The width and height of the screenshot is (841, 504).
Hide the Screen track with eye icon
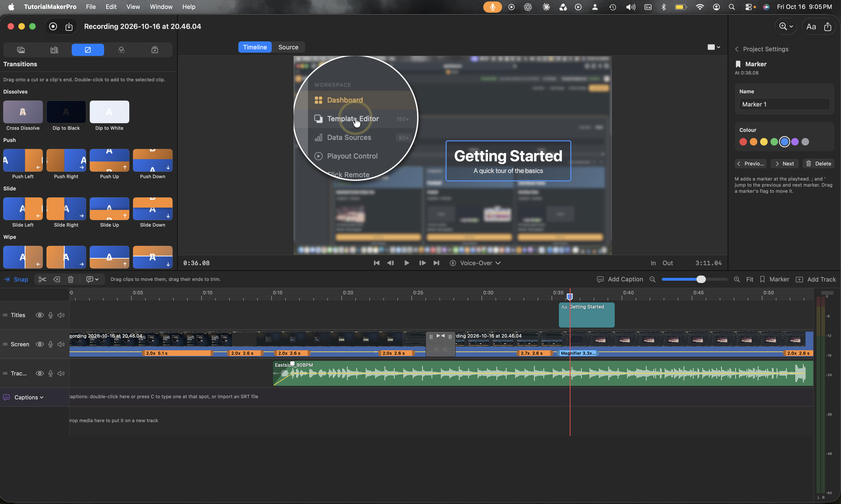tap(40, 344)
